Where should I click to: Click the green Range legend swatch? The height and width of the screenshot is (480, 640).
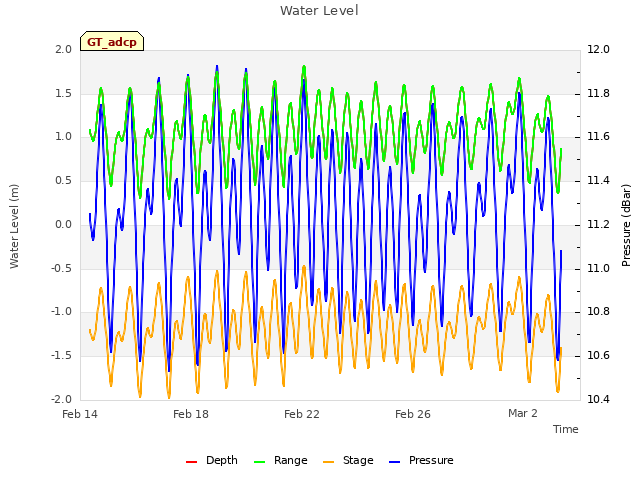[260, 462]
